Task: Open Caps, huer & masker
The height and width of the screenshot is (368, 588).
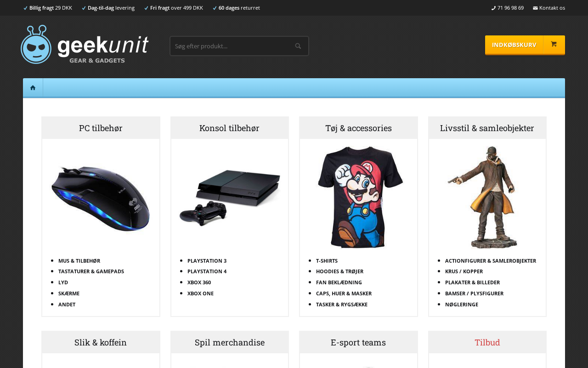Action: coord(344,293)
